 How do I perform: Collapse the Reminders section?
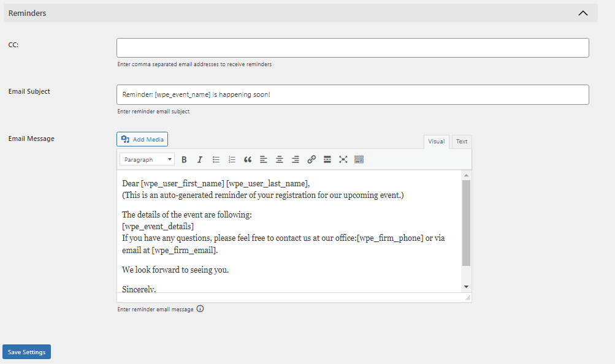(583, 13)
